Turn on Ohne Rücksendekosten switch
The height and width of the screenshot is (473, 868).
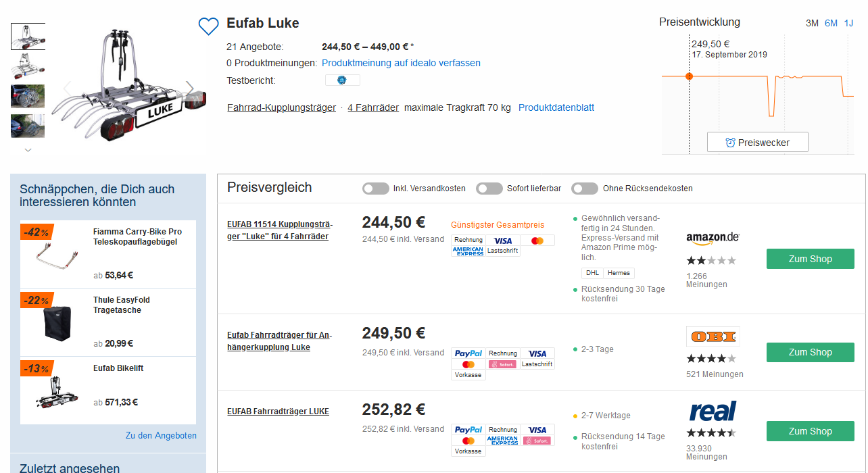click(584, 189)
